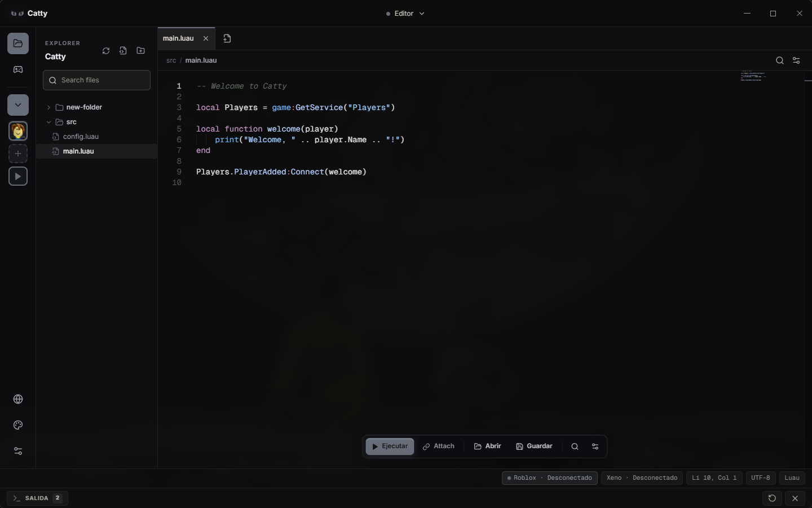
Task: Click line number 1 in gutter
Action: click(x=179, y=86)
